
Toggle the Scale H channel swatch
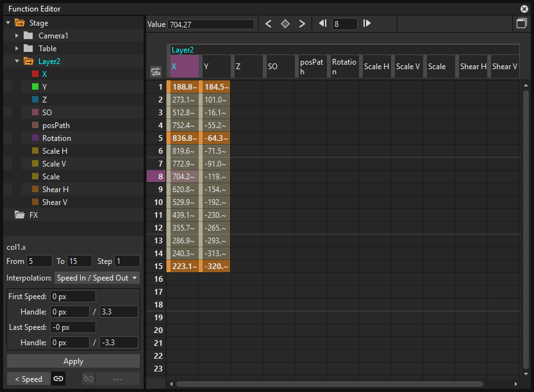click(x=35, y=151)
